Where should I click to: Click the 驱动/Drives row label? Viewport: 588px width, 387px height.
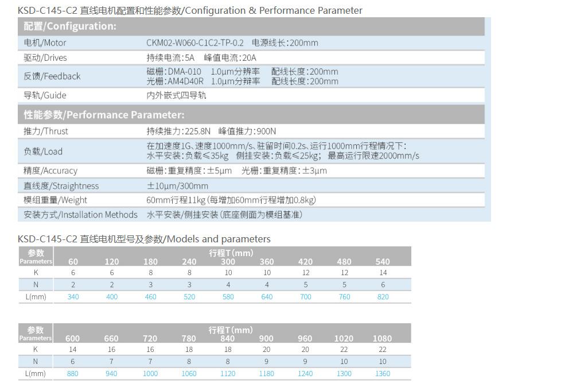45,58
